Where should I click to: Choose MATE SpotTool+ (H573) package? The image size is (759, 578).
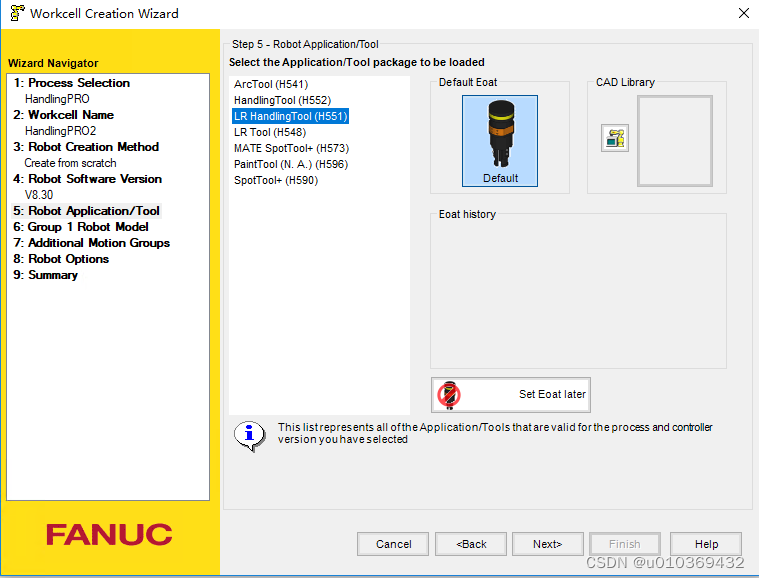(291, 148)
